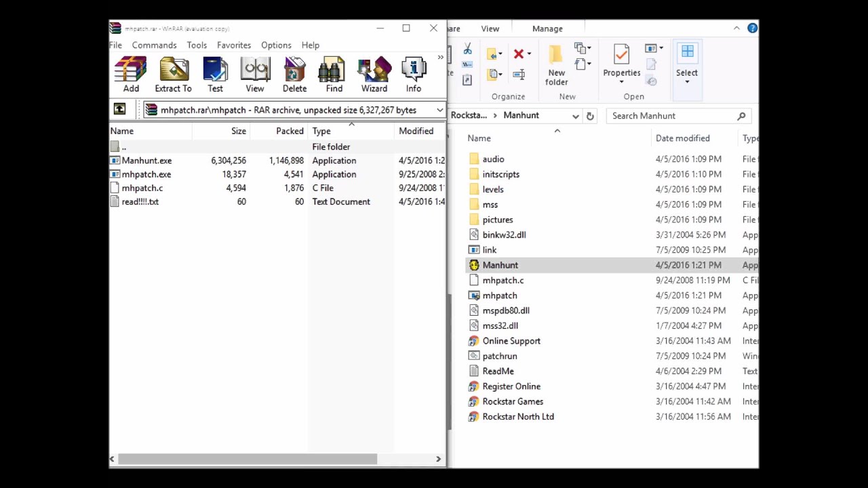Open the File menu in WinRAR

[116, 45]
